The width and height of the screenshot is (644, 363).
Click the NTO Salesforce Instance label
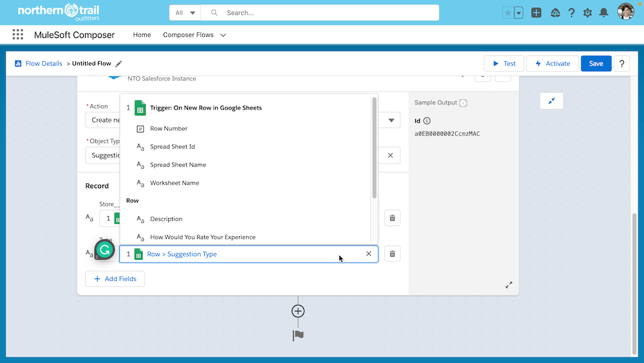click(162, 79)
